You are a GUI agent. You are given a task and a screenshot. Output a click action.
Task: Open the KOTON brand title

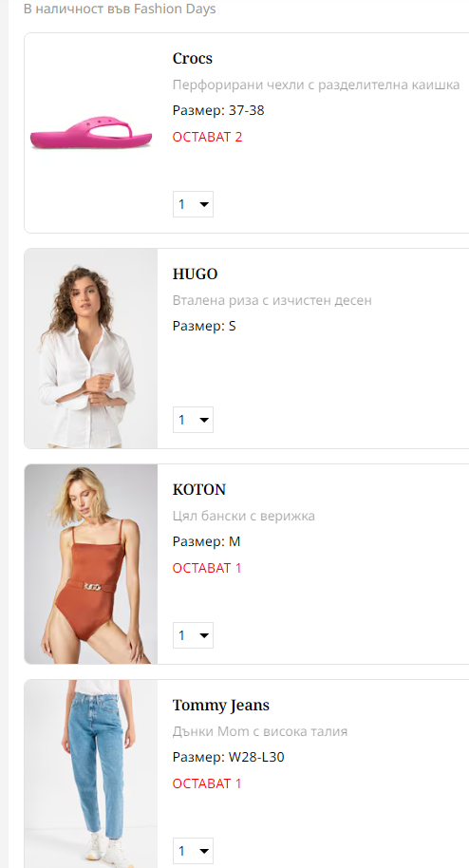(199, 489)
